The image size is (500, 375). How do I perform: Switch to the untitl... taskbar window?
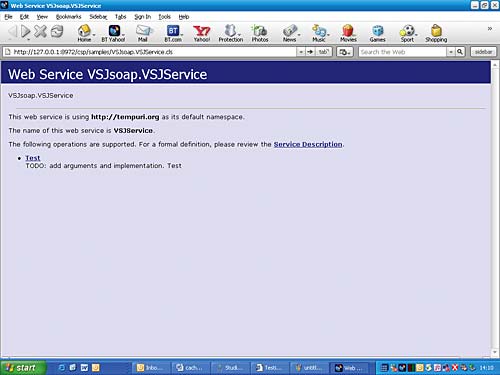(309, 368)
